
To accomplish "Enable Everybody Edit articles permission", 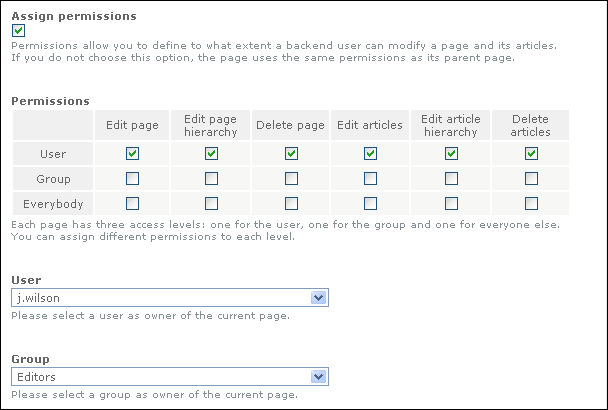I will click(370, 203).
